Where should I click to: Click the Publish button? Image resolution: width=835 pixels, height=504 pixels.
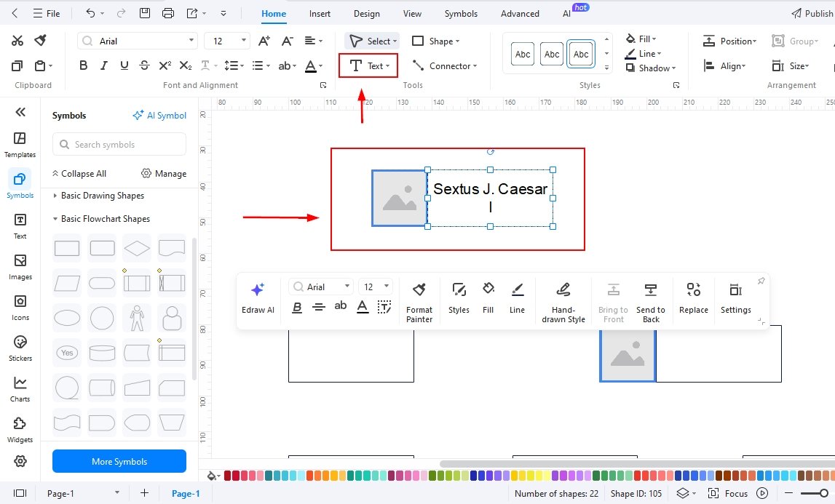(x=812, y=13)
